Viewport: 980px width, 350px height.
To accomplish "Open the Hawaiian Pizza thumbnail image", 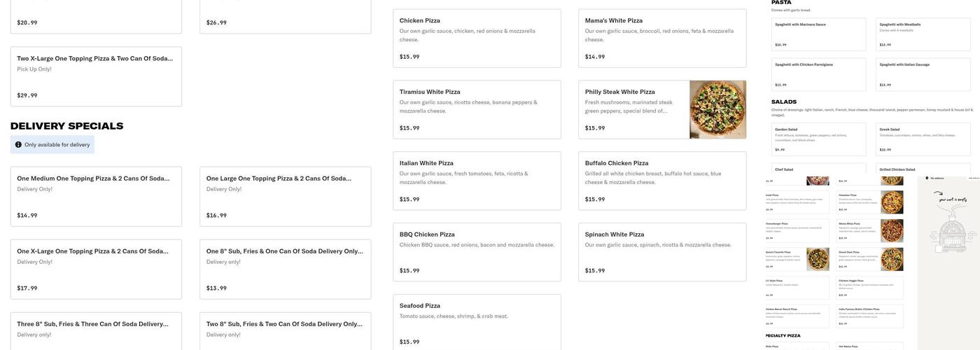I will (x=892, y=202).
